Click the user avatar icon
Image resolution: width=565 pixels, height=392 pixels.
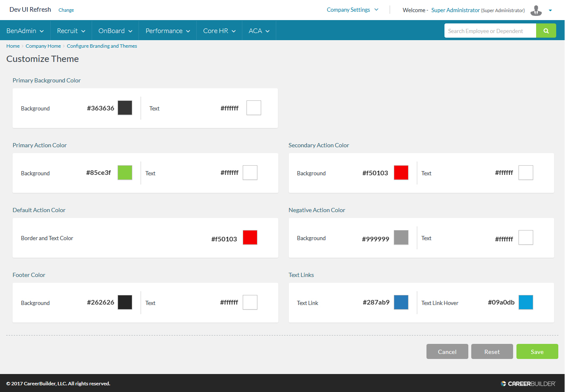tap(536, 10)
